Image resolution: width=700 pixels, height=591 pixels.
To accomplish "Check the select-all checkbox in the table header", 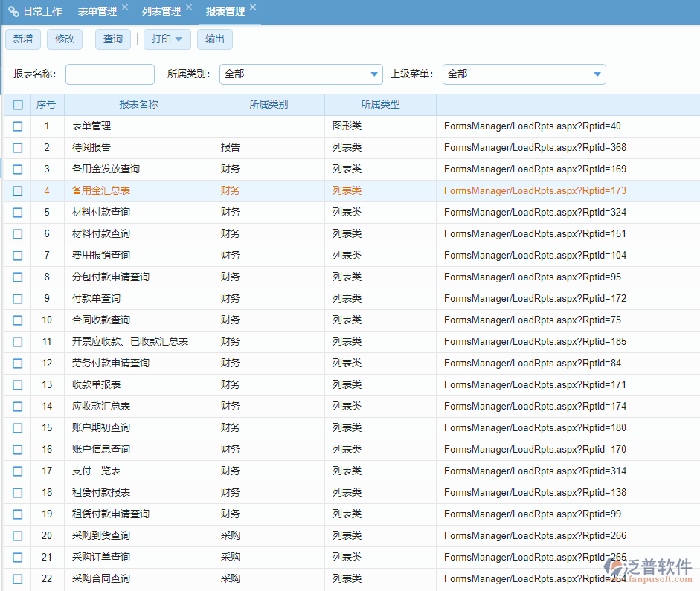I will click(x=17, y=104).
